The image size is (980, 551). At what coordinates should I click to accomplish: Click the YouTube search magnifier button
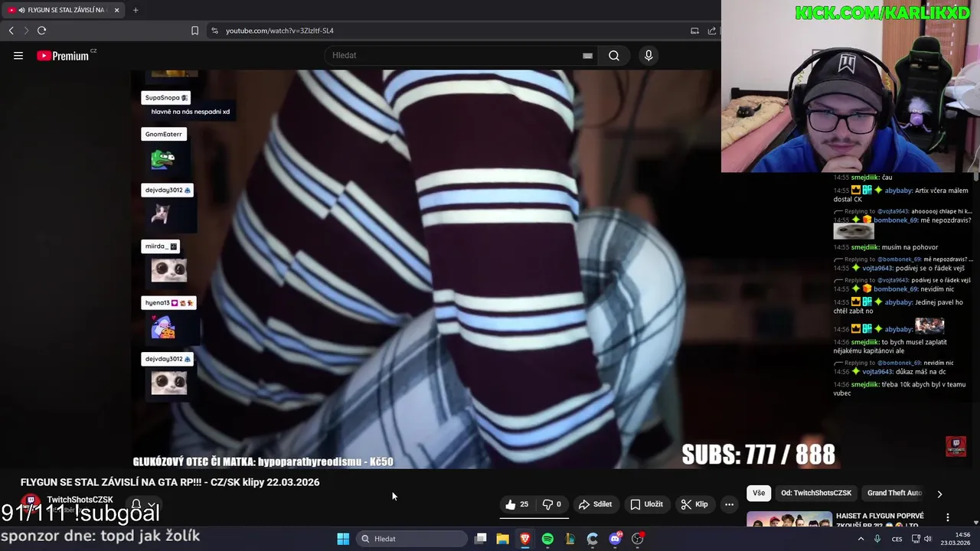(x=614, y=55)
